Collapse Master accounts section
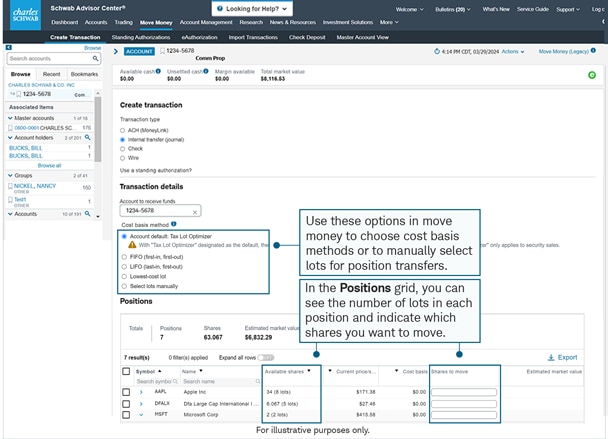The image size is (608, 439). 10,118
